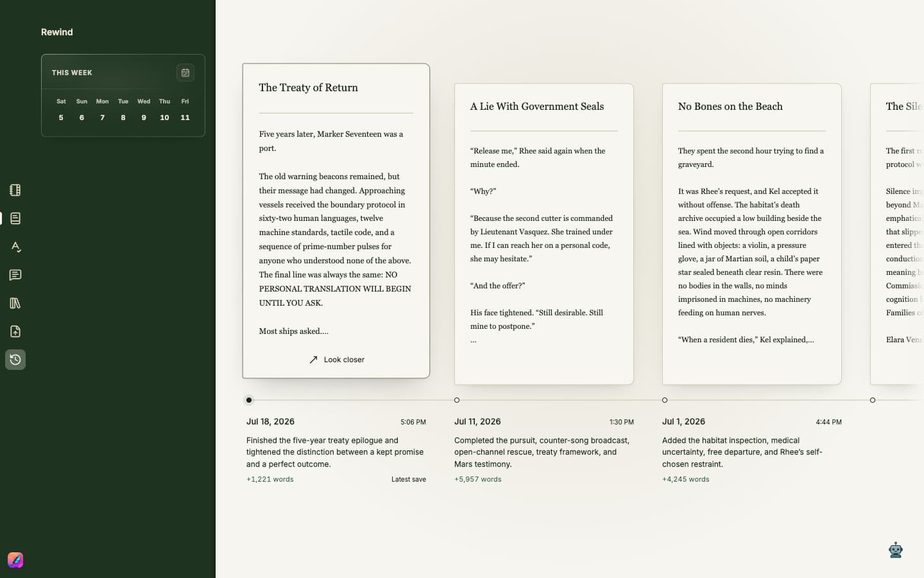Viewport: 924px width, 578px height.
Task: Click the "4:44 PM" timestamp
Action: coord(829,422)
